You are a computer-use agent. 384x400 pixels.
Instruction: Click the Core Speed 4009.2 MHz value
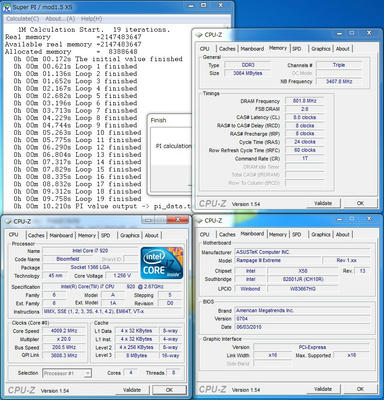pos(64,331)
